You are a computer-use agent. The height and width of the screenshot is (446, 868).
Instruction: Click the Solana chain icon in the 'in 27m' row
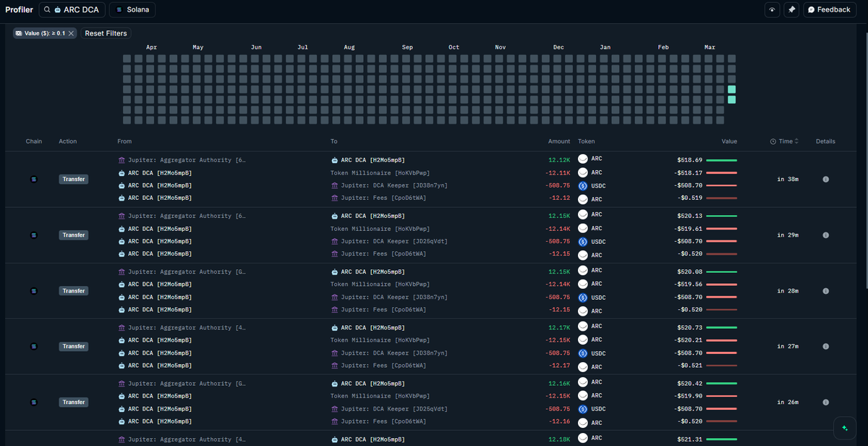(x=34, y=346)
